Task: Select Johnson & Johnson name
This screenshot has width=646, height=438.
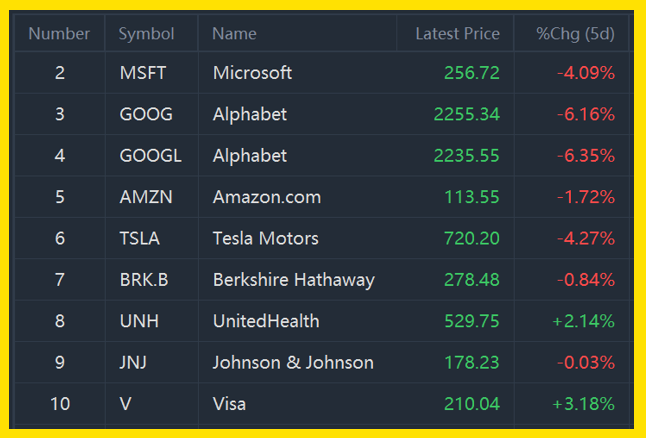Action: [x=293, y=363]
